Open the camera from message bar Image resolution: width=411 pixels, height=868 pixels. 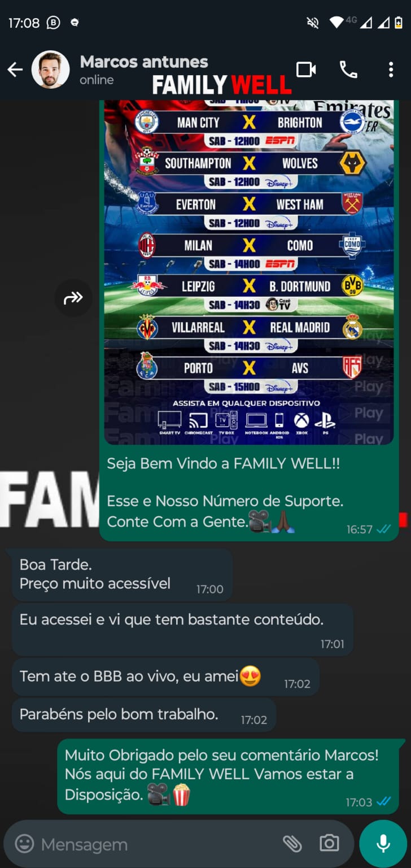coord(329,844)
